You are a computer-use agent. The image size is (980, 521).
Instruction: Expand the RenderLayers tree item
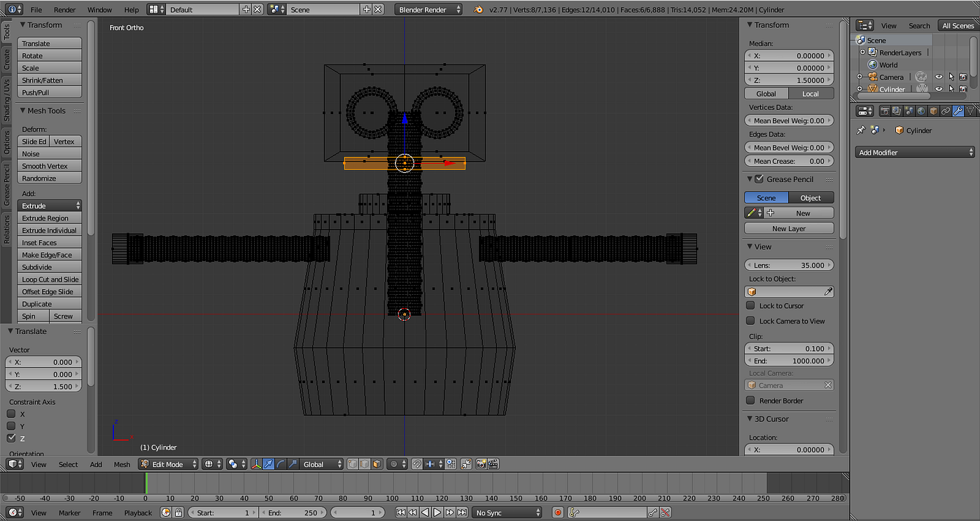tap(862, 53)
